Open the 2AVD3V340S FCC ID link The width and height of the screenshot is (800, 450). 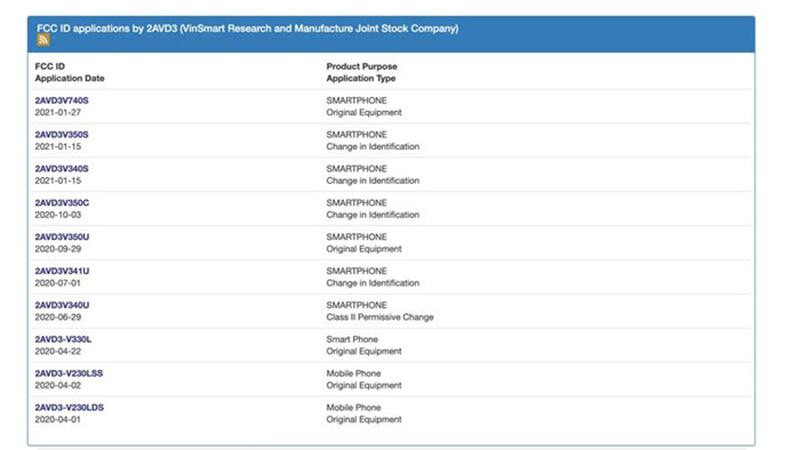point(62,168)
